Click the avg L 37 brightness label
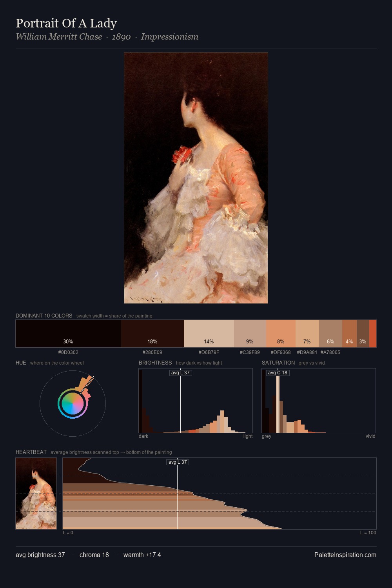The width and height of the screenshot is (392, 588). [180, 373]
